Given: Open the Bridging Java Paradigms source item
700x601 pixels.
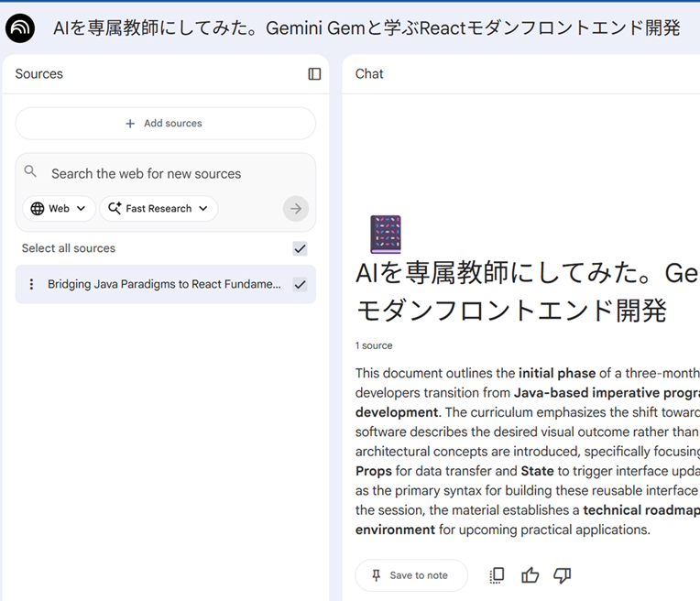Looking at the screenshot, I should [164, 284].
